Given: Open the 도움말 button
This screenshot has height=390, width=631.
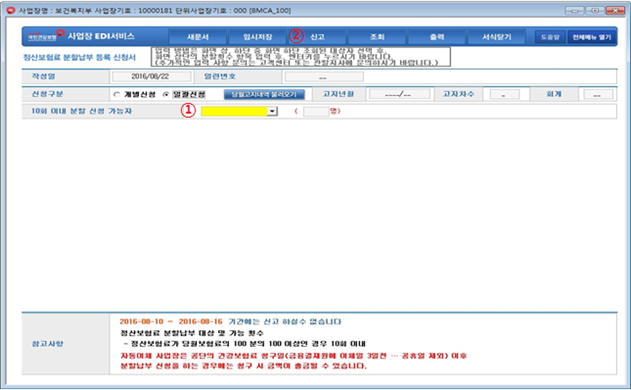Looking at the screenshot, I should (550, 37).
